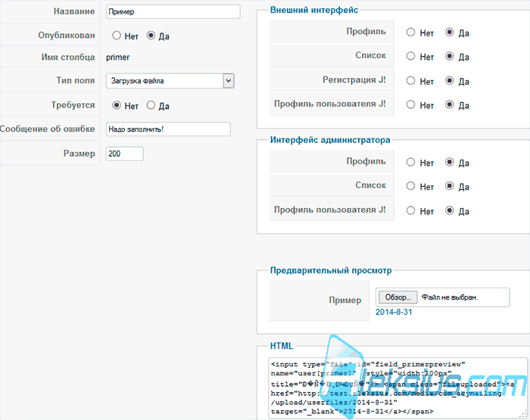
Task: Select Нет for Опубликован
Action: point(117,35)
